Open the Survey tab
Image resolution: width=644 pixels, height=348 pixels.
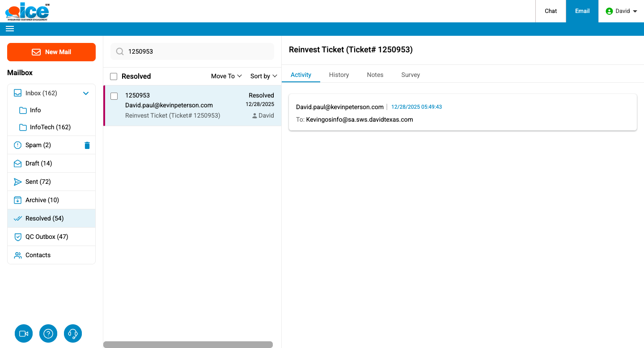(410, 75)
